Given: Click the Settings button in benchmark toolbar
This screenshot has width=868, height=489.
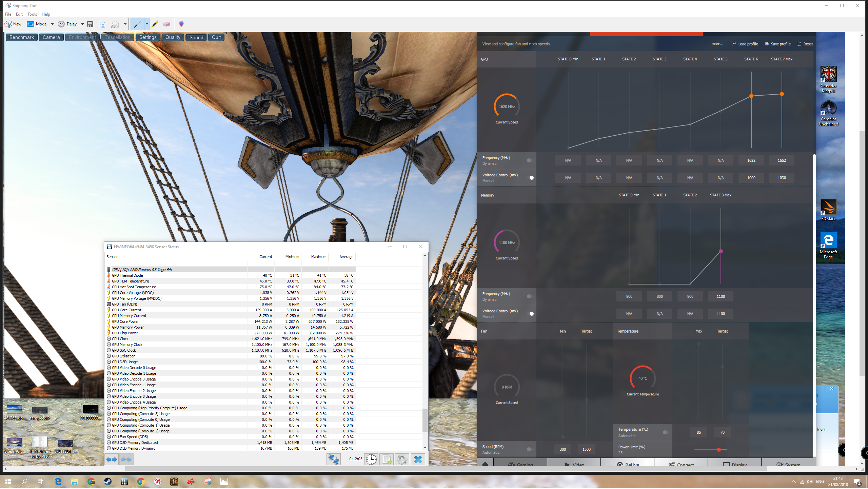Looking at the screenshot, I should coord(148,37).
